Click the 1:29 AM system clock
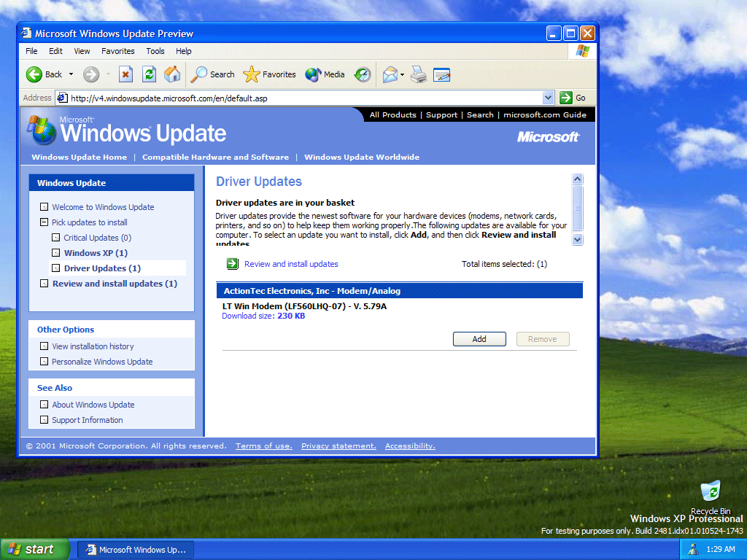 720,550
